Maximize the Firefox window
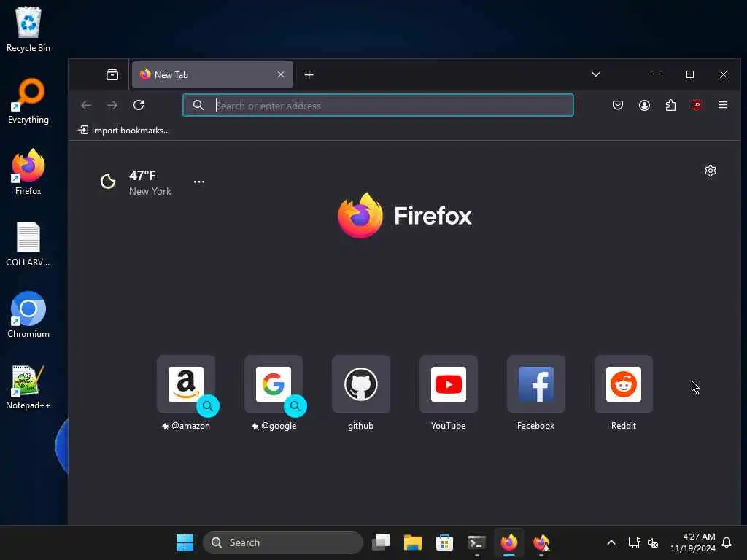The height and width of the screenshot is (560, 747). pyautogui.click(x=690, y=74)
